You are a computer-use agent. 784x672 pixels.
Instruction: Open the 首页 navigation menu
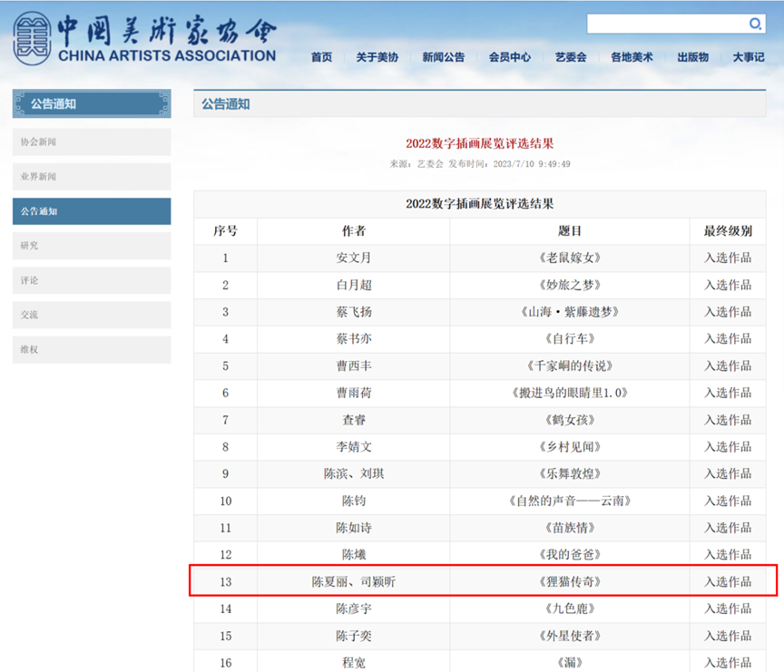(x=321, y=57)
